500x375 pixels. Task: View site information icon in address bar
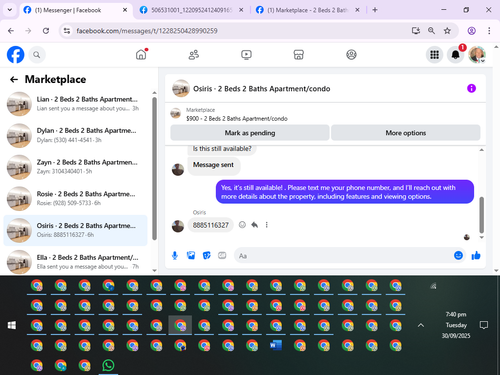pos(67,31)
